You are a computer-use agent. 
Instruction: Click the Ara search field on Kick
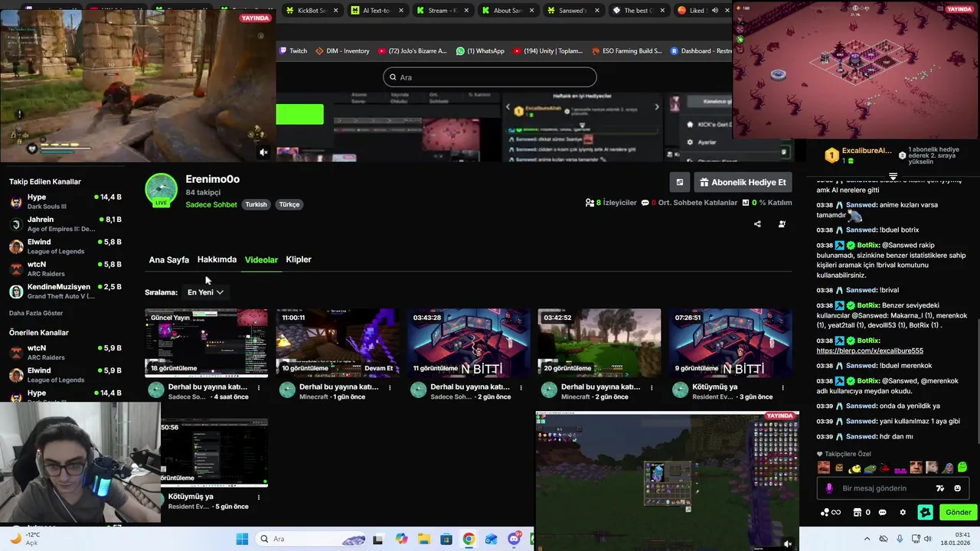(x=490, y=77)
